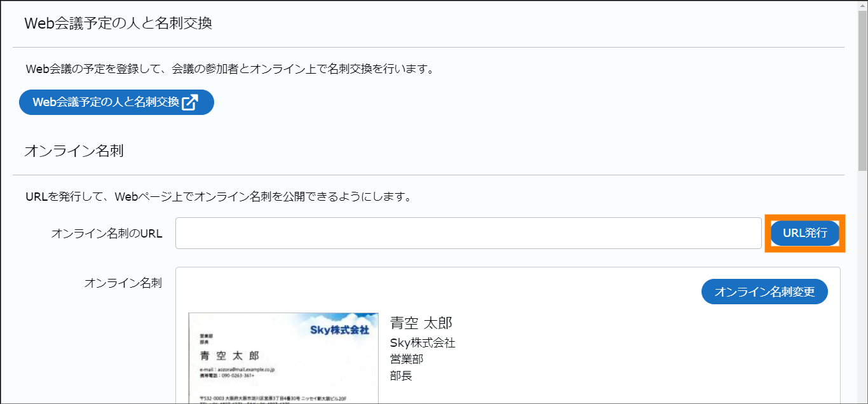Click the URLを発行して description sentence
Viewport: 868px width, 404px height.
[x=219, y=196]
